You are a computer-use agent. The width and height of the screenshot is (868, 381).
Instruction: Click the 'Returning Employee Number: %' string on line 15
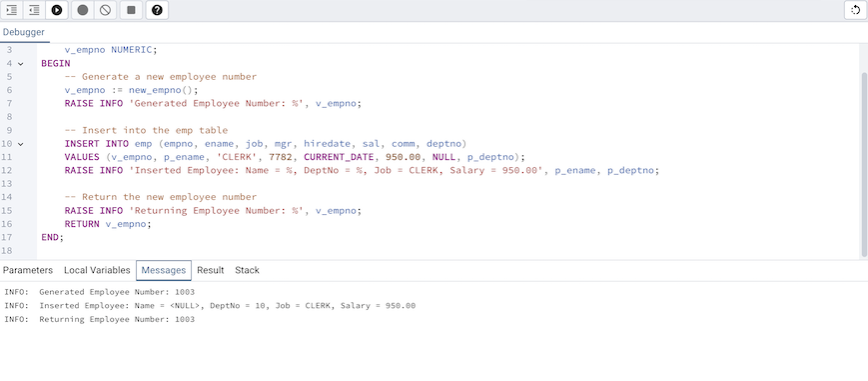coord(217,211)
